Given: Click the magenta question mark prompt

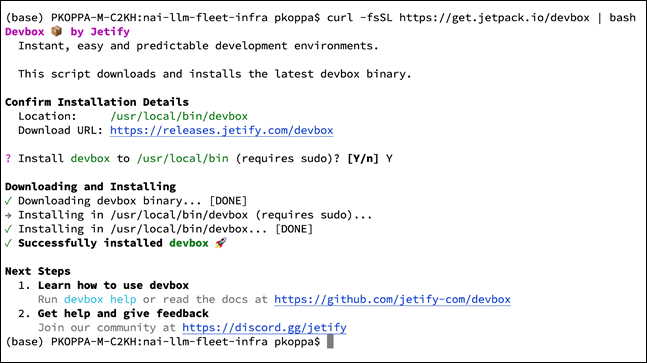Looking at the screenshot, I should tap(8, 158).
